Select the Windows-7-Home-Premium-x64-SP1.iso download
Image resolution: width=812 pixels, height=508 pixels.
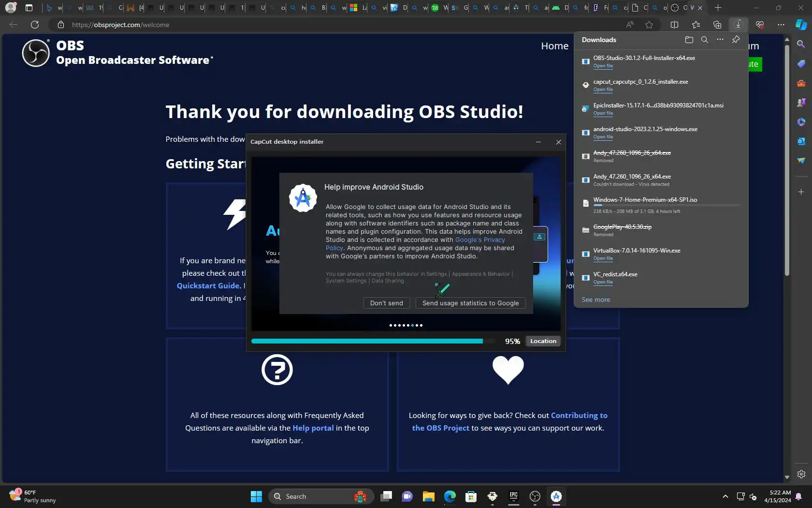coord(661,205)
